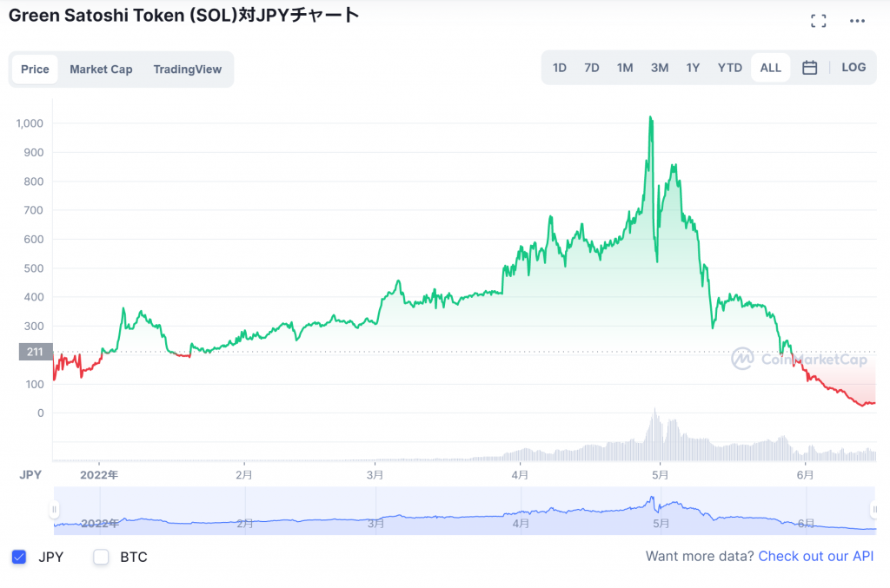Image resolution: width=890 pixels, height=588 pixels.
Task: Switch to the Market Cap tab
Action: point(101,69)
